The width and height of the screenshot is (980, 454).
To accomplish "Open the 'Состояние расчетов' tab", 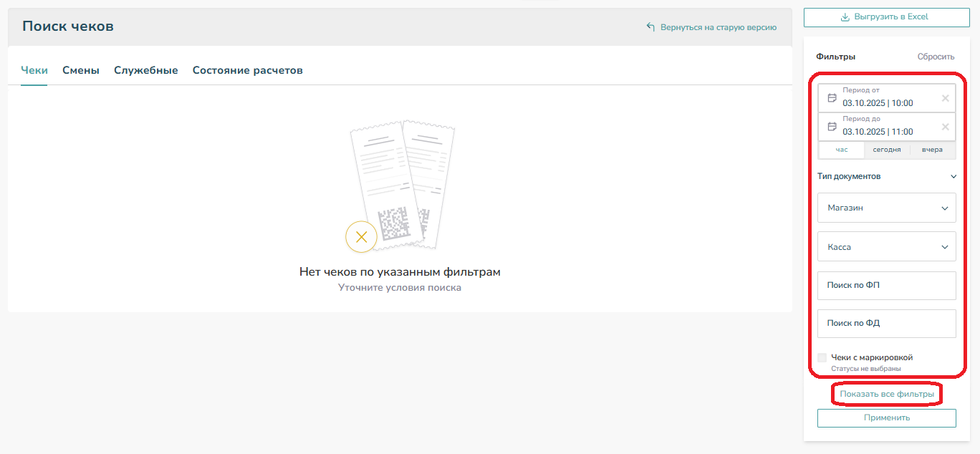I will pyautogui.click(x=247, y=70).
